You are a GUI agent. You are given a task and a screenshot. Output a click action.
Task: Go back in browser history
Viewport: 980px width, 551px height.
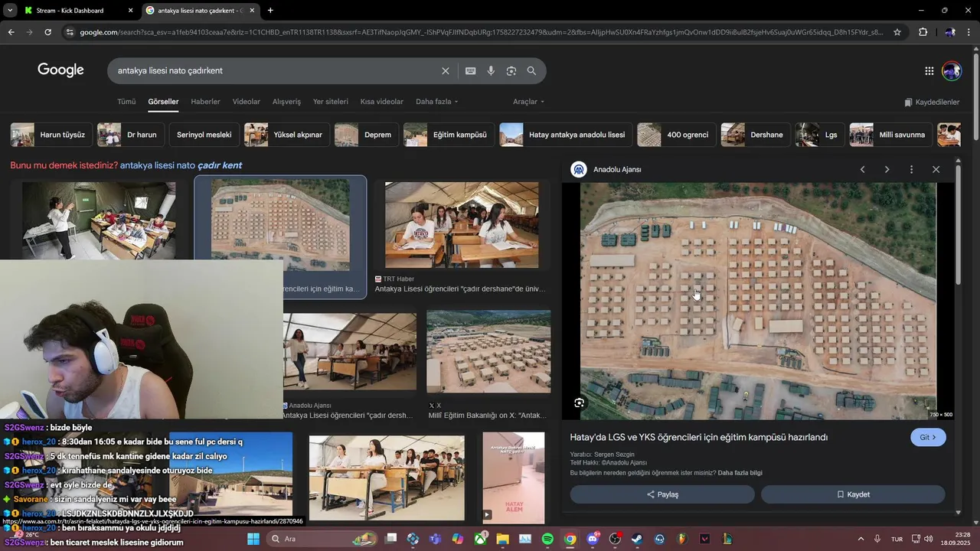11,32
